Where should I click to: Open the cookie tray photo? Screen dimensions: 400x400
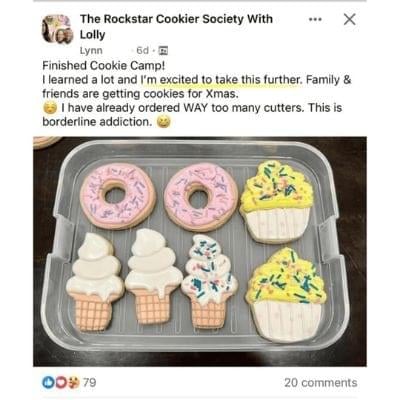[200, 251]
